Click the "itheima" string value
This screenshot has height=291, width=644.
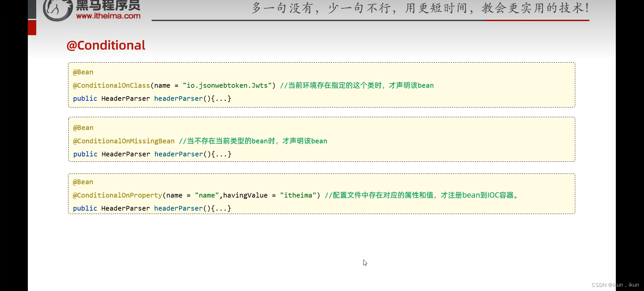coord(298,195)
